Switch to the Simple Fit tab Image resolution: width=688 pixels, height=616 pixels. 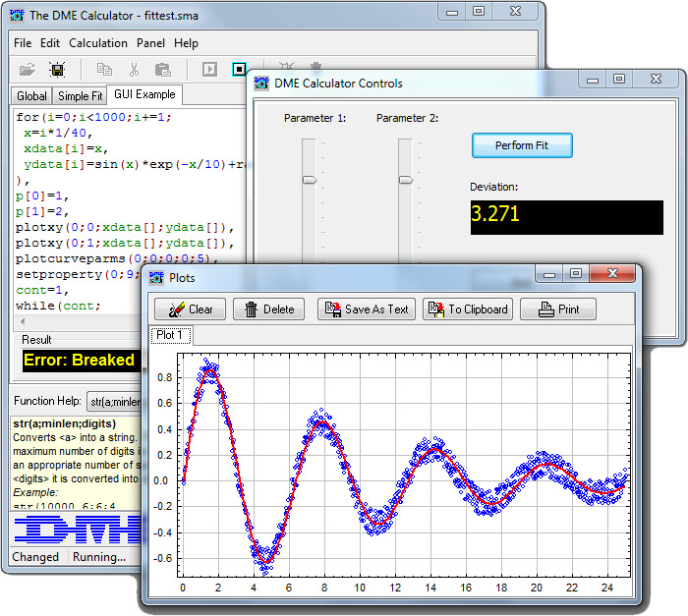tap(80, 95)
